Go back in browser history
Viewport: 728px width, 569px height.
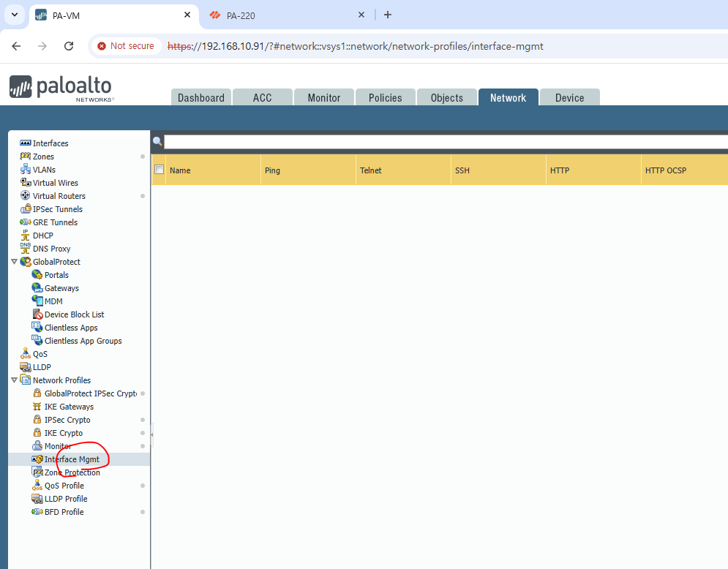click(x=16, y=46)
